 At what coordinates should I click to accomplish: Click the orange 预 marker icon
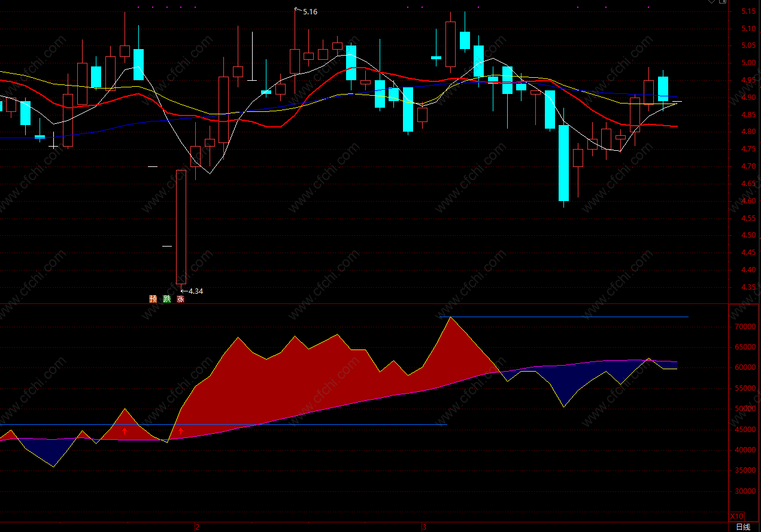click(x=153, y=299)
